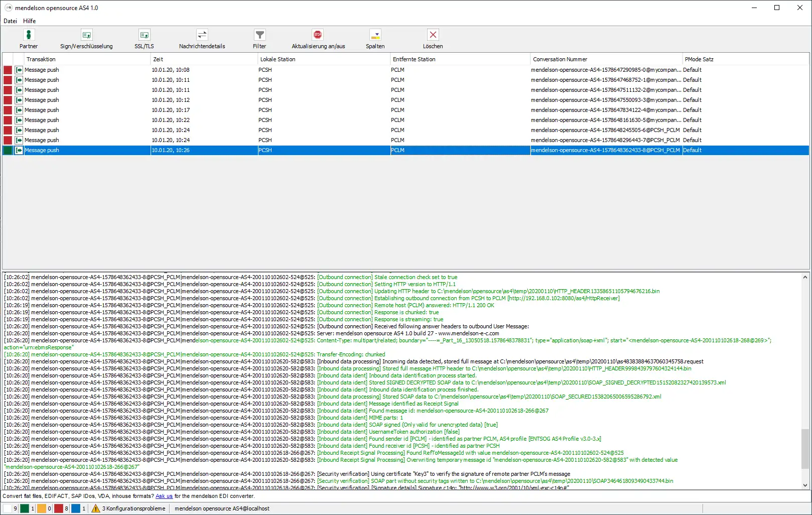Open Sign/Verschlüsselung certificate manager
Screen dimensions: 812x515
[x=86, y=39]
